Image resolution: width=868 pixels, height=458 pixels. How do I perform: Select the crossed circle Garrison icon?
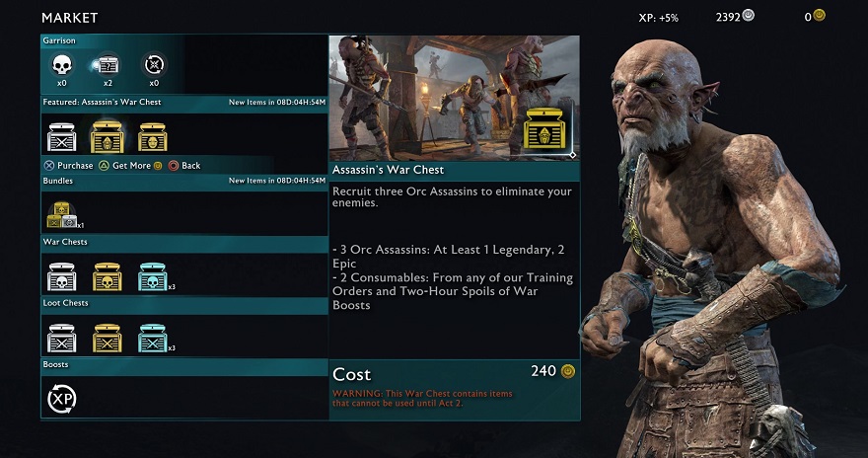(154, 65)
